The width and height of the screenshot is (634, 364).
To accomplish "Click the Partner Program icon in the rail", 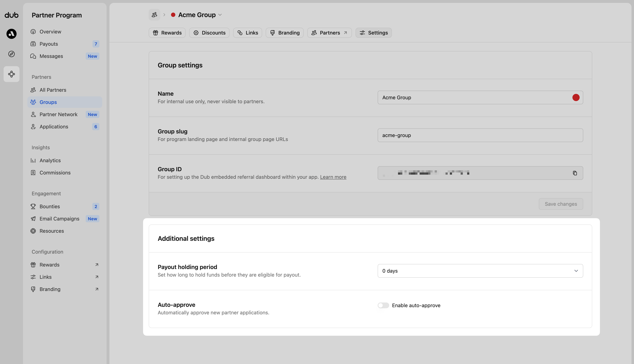I will click(11, 74).
